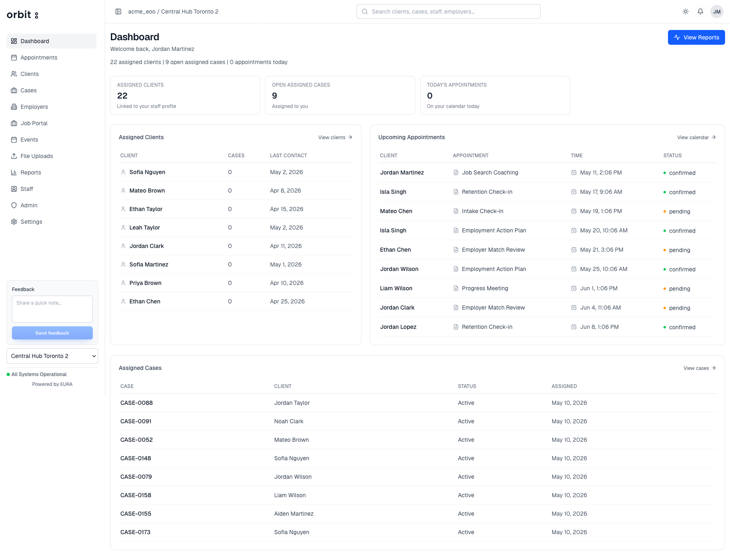Click the arrow next to View clients

pos(350,137)
